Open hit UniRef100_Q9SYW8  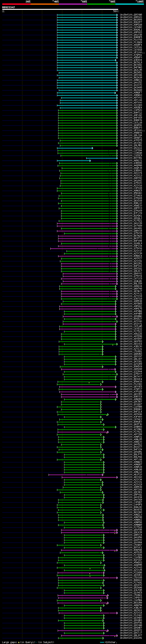[131, 15]
